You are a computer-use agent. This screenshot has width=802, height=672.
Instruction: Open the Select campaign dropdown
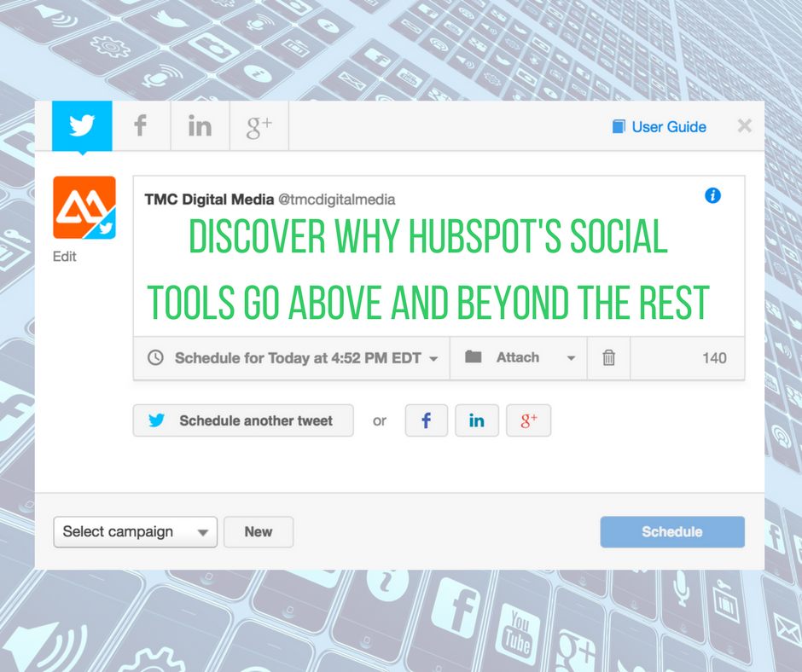(135, 532)
